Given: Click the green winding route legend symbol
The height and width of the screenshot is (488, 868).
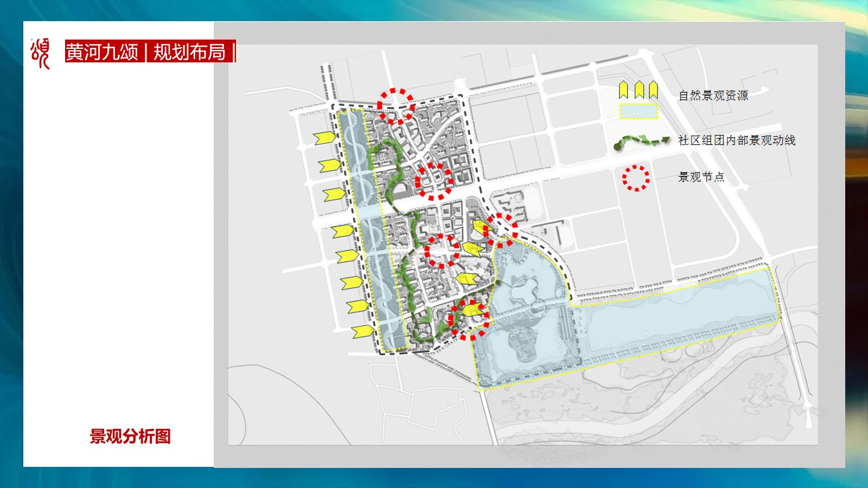Looking at the screenshot, I should (x=642, y=143).
